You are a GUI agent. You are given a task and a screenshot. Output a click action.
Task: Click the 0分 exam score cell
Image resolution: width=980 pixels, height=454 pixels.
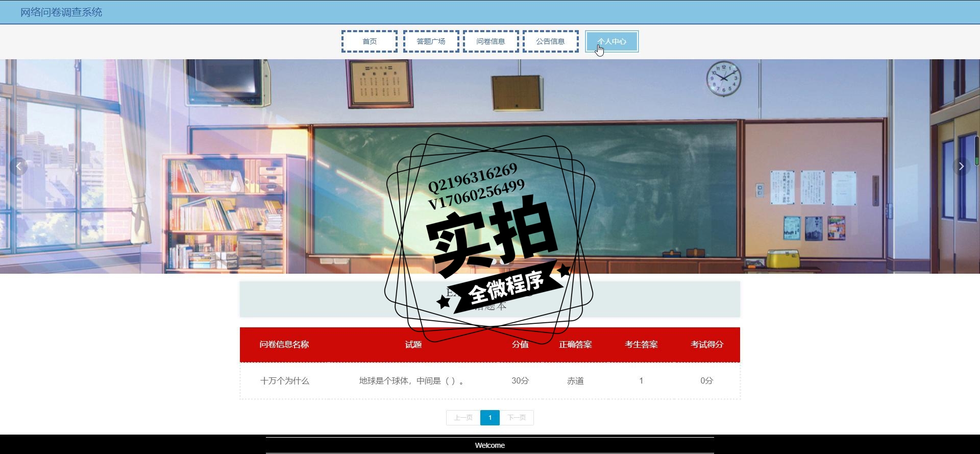707,381
